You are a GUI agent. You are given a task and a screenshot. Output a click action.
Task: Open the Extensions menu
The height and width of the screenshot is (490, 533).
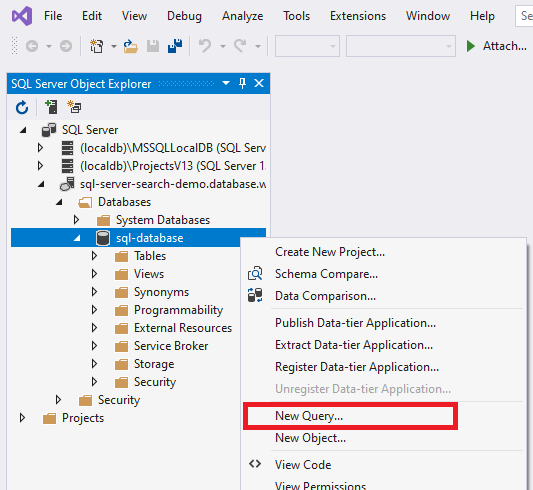point(358,16)
